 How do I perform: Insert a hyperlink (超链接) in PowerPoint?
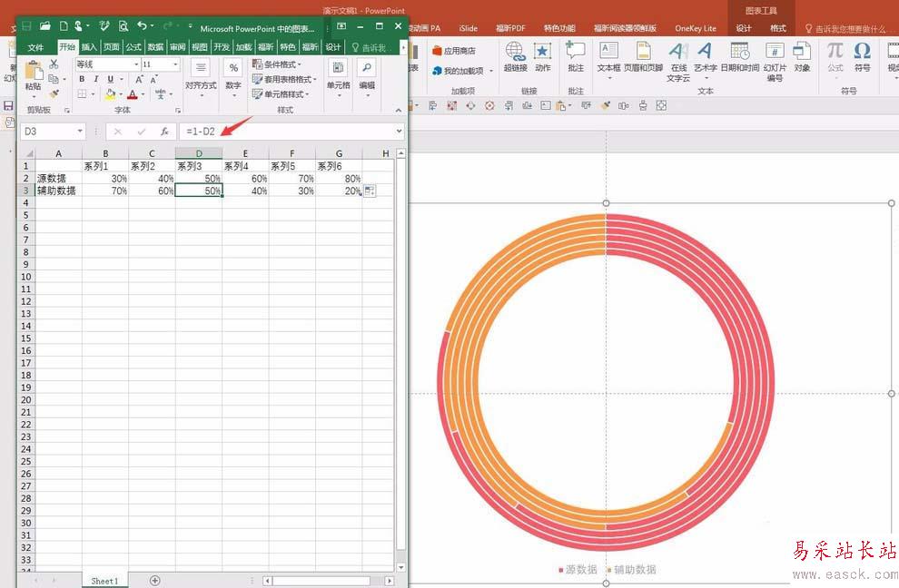[x=515, y=57]
